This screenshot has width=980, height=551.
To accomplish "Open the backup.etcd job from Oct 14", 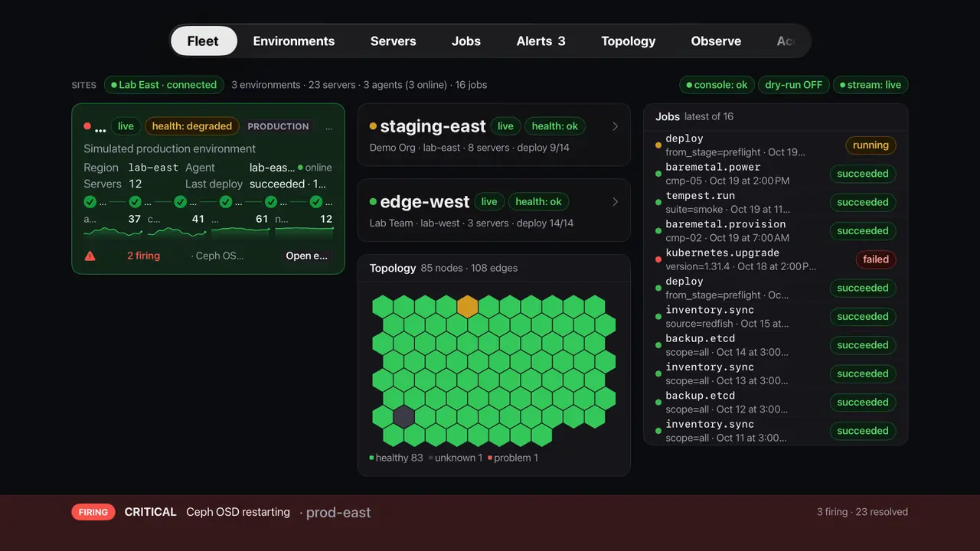I will 776,345.
